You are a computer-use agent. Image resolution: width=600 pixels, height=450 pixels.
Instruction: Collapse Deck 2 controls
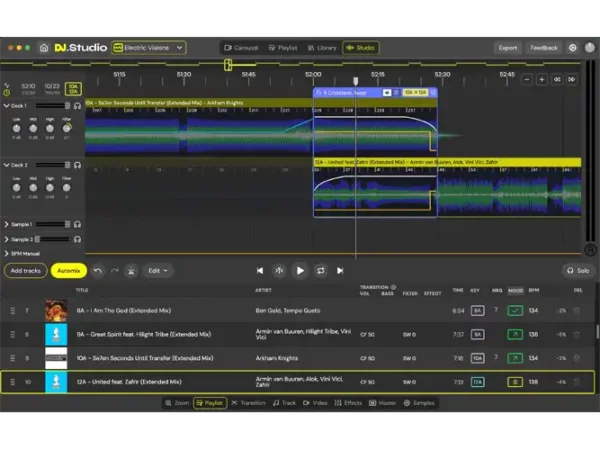(x=7, y=165)
